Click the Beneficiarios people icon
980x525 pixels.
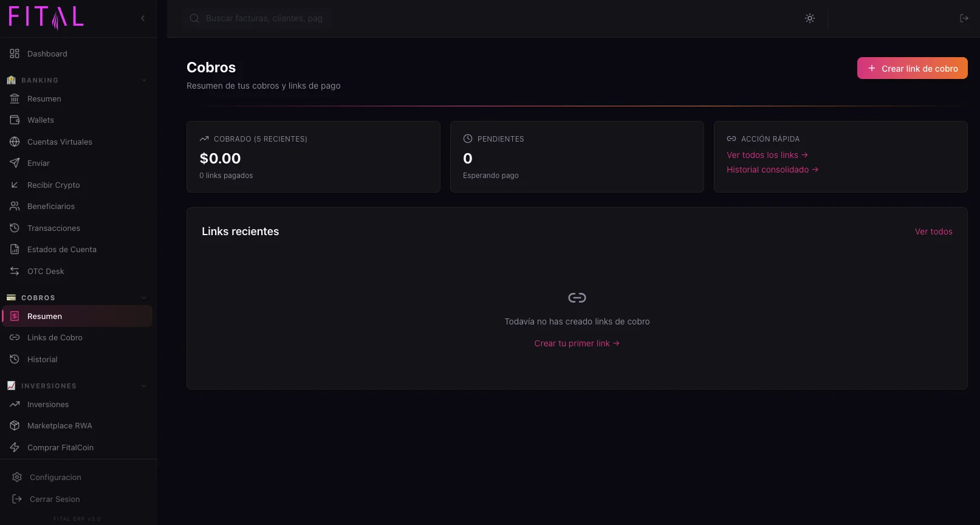point(15,206)
